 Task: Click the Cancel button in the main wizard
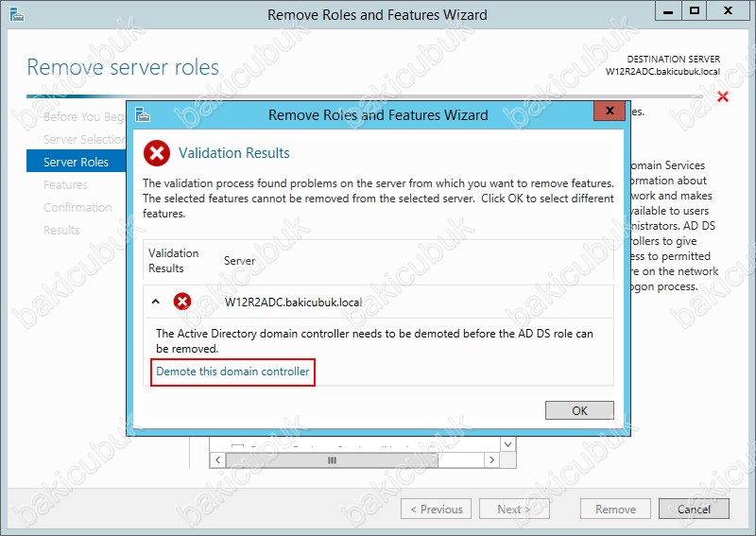(x=694, y=509)
